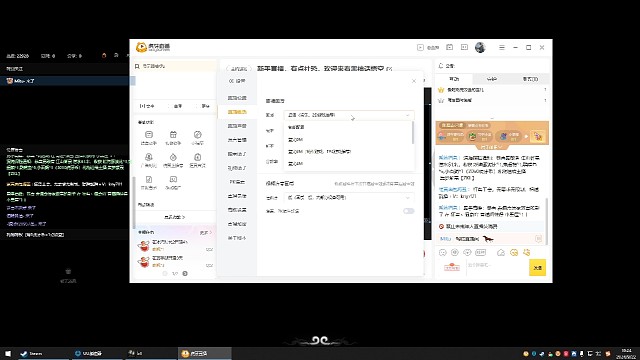Click the left tools panel scrollbar
This screenshot has width=640, height=360.
[133, 202]
